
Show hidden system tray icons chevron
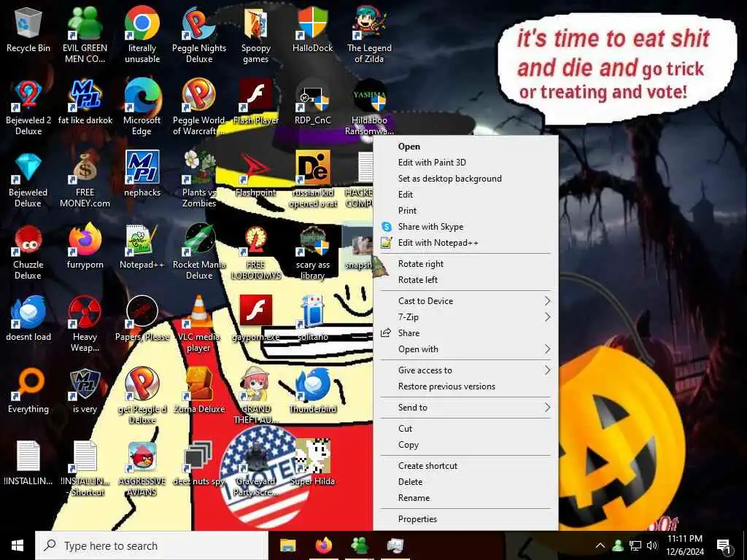600,545
